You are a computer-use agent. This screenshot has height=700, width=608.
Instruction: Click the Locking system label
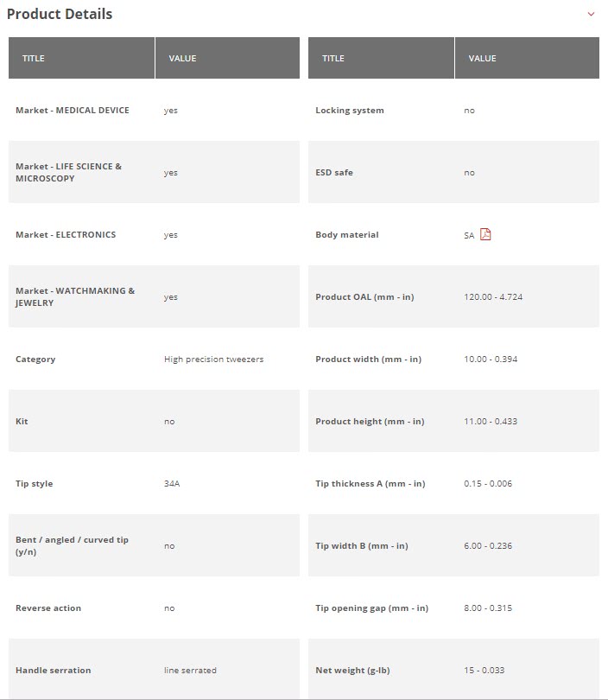pyautogui.click(x=350, y=110)
